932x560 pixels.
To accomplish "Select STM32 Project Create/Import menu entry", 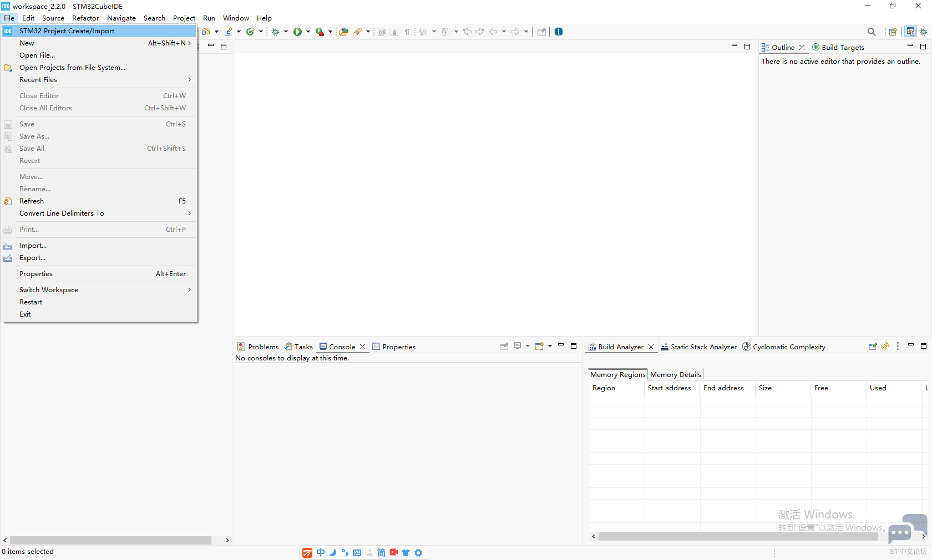I will 99,30.
